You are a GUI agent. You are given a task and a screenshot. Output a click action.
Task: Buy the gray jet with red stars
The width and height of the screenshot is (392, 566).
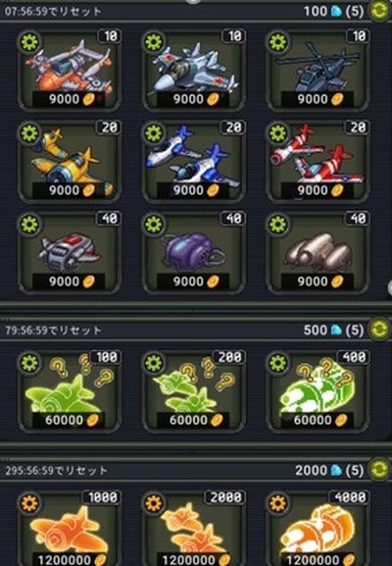[194, 70]
